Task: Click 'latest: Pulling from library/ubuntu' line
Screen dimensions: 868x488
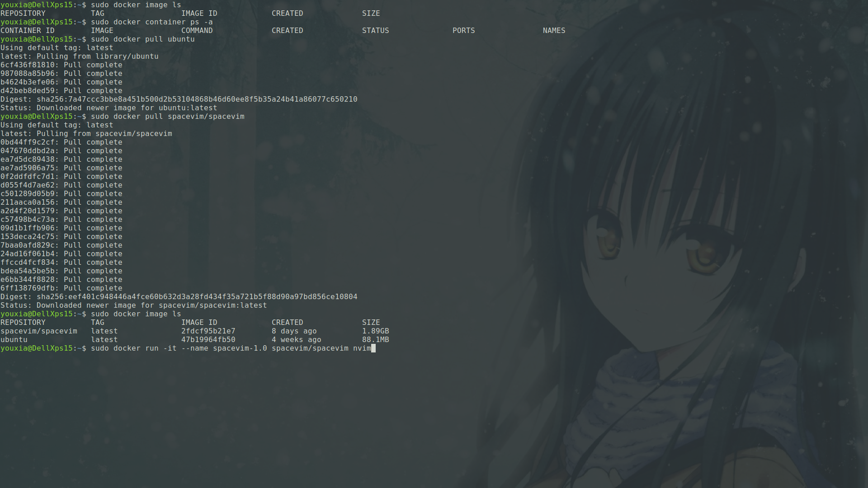Action: click(80, 56)
